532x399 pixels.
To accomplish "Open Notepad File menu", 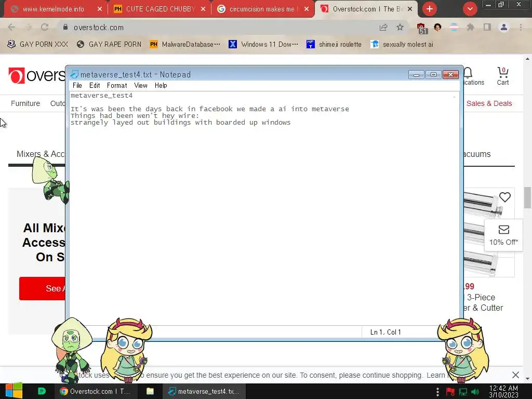I will tap(77, 86).
